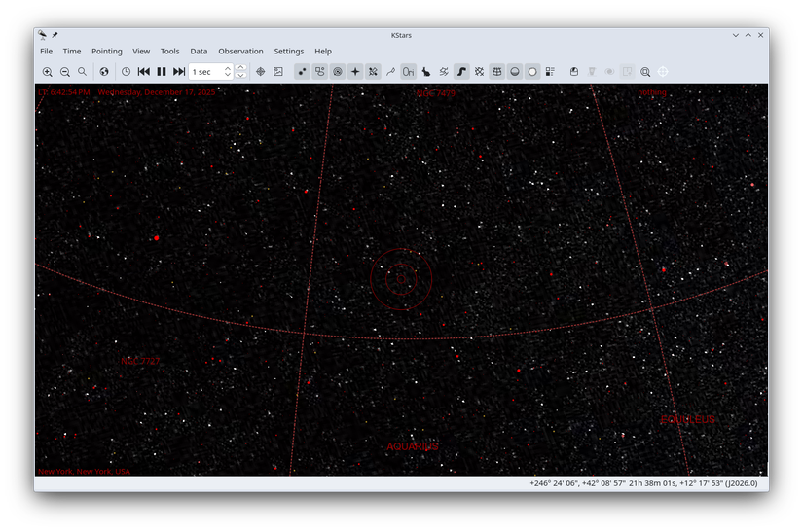Screen dimensions: 803x532
Task: Set time to now clock icon
Action: point(126,72)
